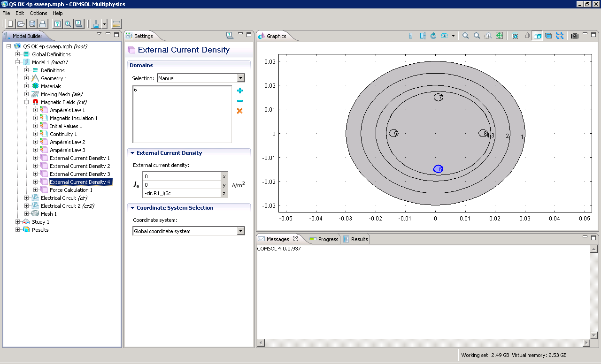
Task: Expand the Study 1 tree node
Action: pos(18,222)
